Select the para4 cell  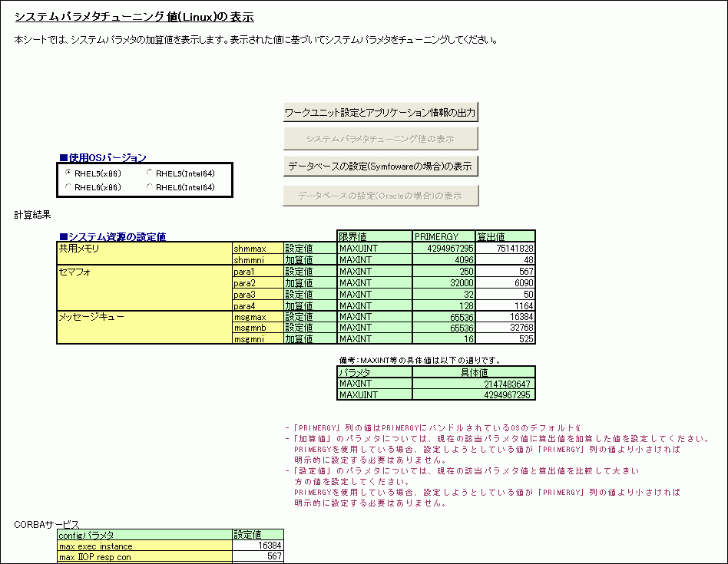pyautogui.click(x=258, y=305)
